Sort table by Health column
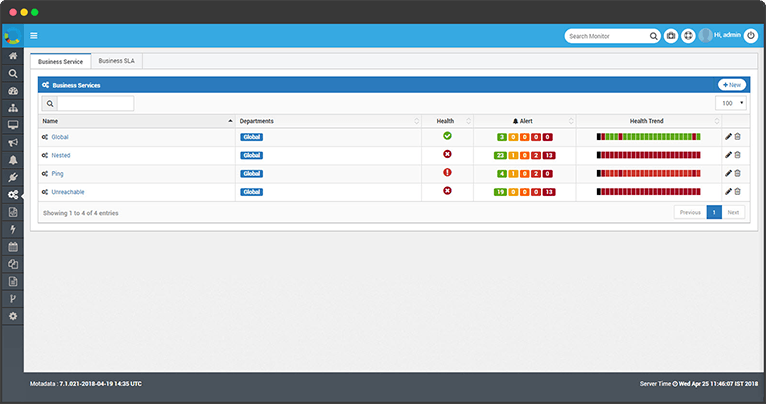The image size is (766, 404). [445, 121]
